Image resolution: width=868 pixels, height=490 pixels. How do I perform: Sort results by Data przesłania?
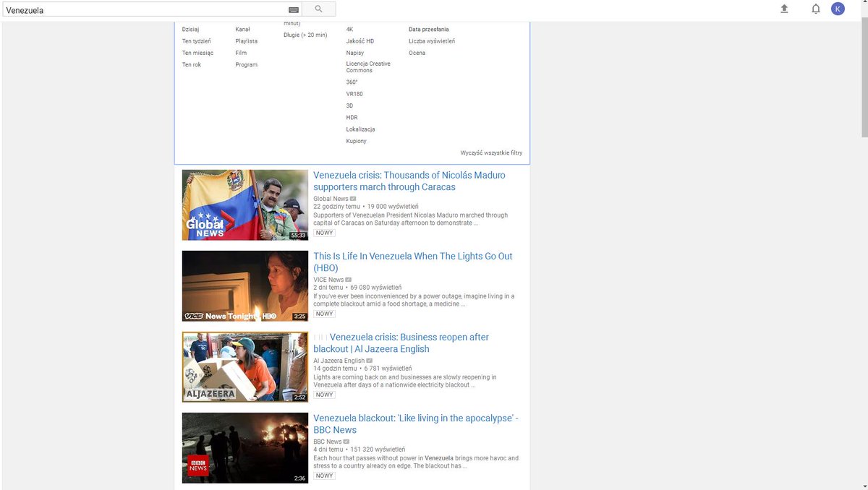(429, 30)
